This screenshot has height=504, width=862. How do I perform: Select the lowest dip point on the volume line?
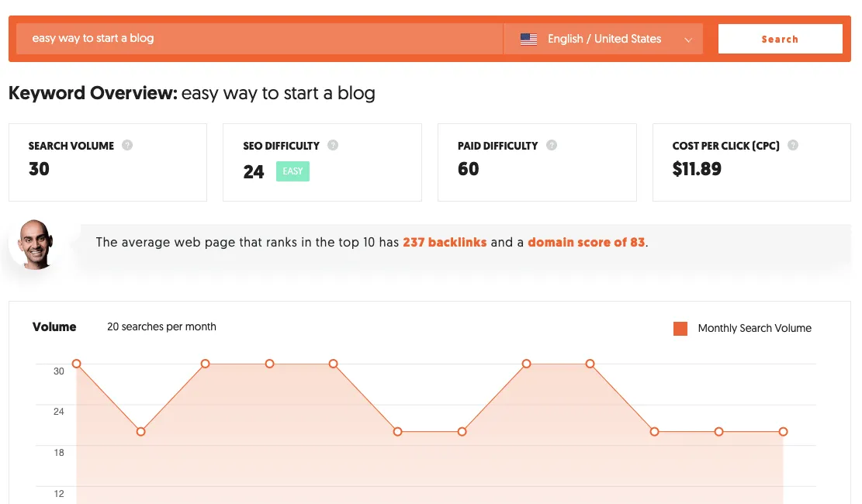click(x=141, y=430)
